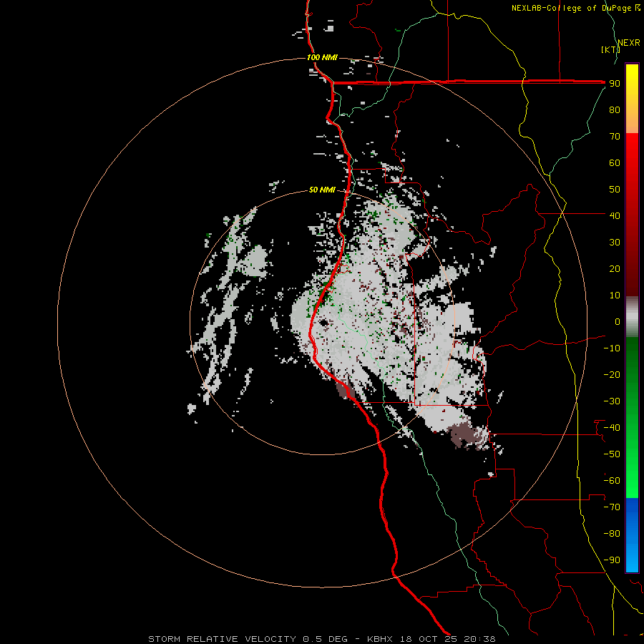Click the storm relative velocity caption at the bottom
Image resolution: width=644 pixels, height=644 pixels.
pyautogui.click(x=321, y=639)
